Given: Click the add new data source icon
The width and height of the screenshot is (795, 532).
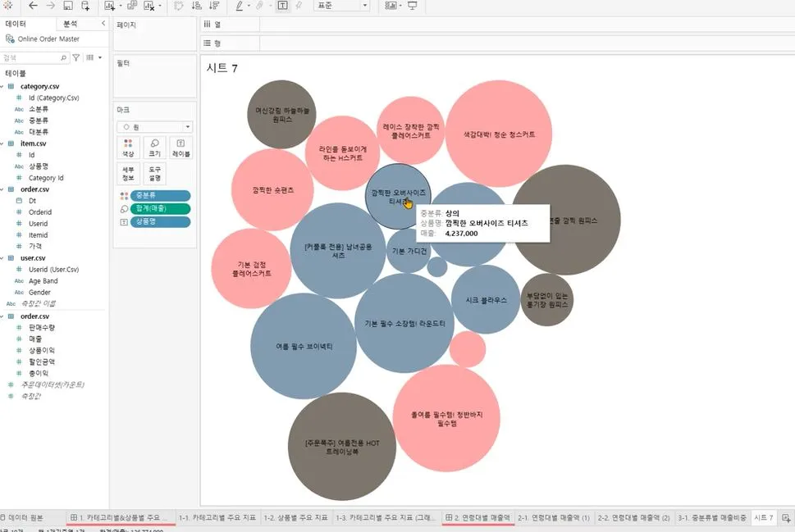Looking at the screenshot, I should tap(85, 6).
